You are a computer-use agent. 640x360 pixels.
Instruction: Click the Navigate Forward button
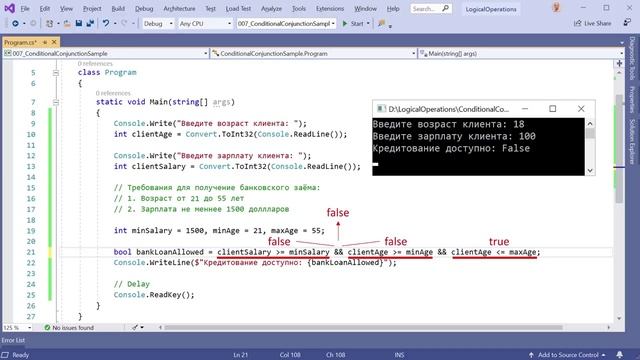tap(33, 24)
